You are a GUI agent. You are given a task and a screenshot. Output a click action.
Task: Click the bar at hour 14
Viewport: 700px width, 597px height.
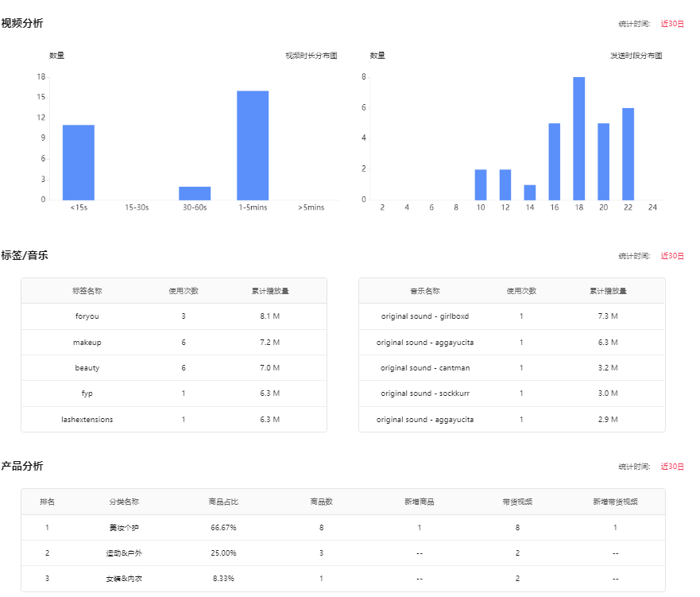(530, 192)
